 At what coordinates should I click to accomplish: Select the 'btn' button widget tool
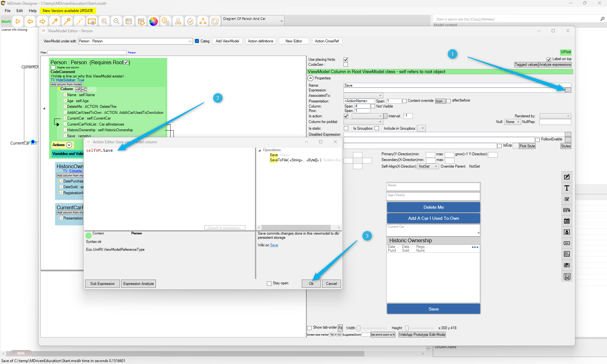pos(567,243)
